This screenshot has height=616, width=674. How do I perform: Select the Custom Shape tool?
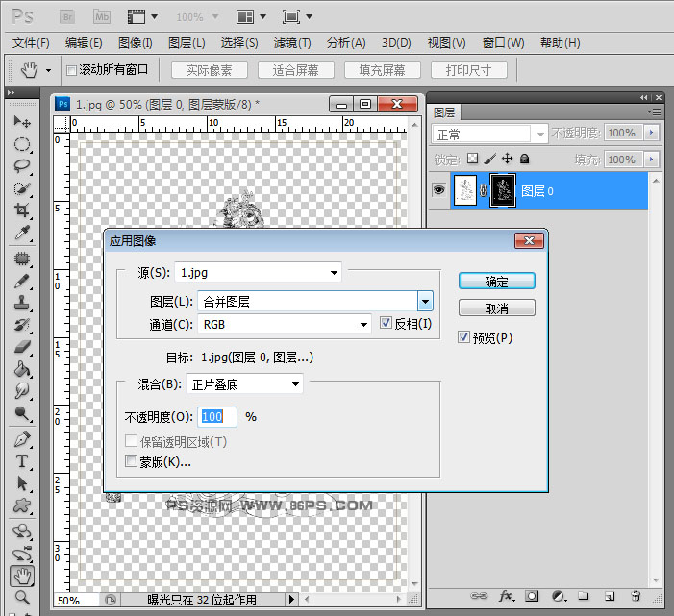coord(22,505)
